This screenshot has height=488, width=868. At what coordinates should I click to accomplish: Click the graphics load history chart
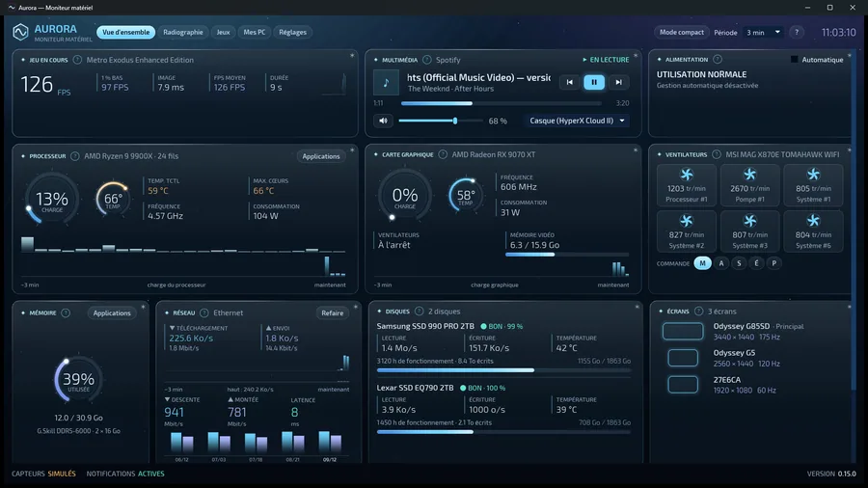[x=502, y=267]
